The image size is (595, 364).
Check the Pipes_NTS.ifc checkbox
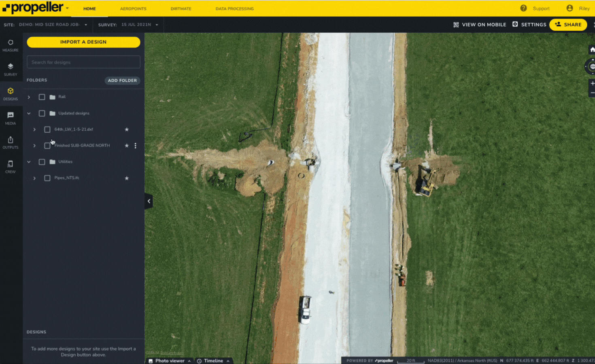47,178
